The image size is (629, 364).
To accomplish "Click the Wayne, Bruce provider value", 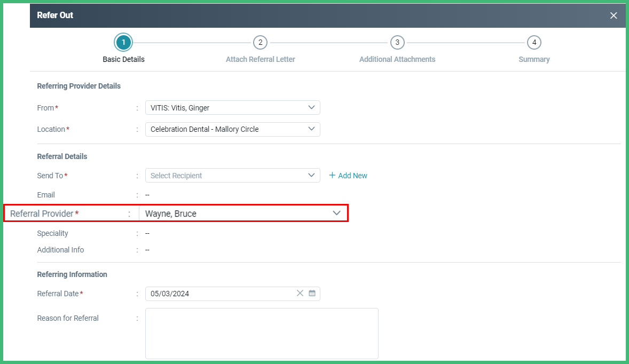I will pos(171,213).
